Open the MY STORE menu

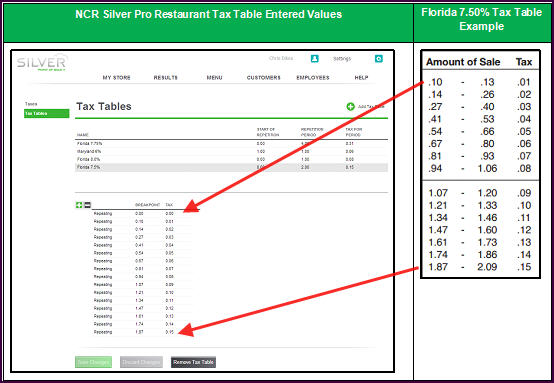tap(117, 77)
